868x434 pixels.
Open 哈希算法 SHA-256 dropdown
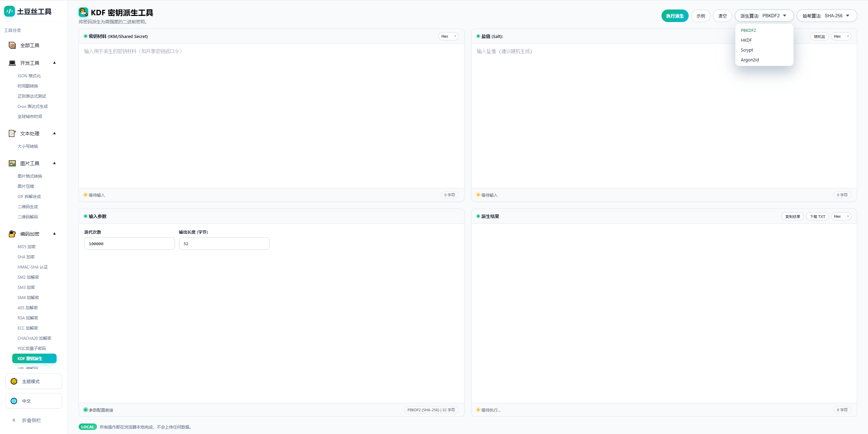click(x=827, y=16)
